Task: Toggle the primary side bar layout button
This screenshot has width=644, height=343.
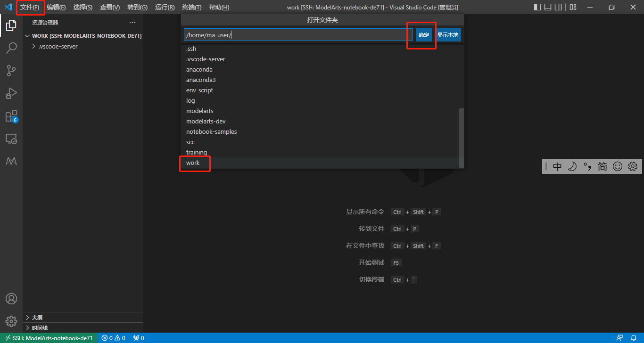Action: (x=537, y=7)
